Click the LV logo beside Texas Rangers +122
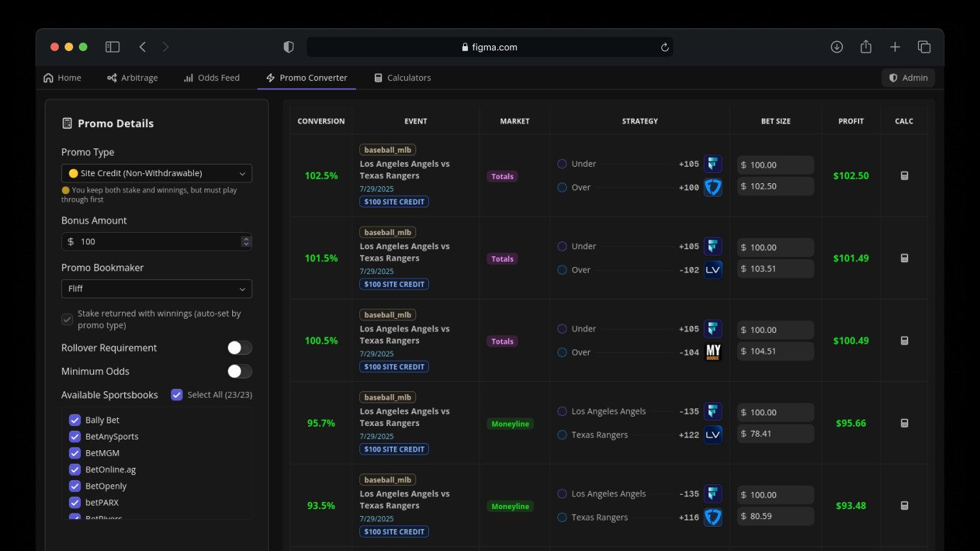The image size is (980, 551). (713, 435)
